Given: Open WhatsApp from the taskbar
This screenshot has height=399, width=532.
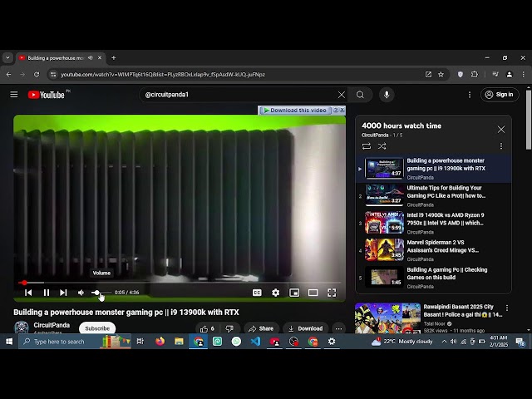Looking at the screenshot, I should tap(236, 342).
